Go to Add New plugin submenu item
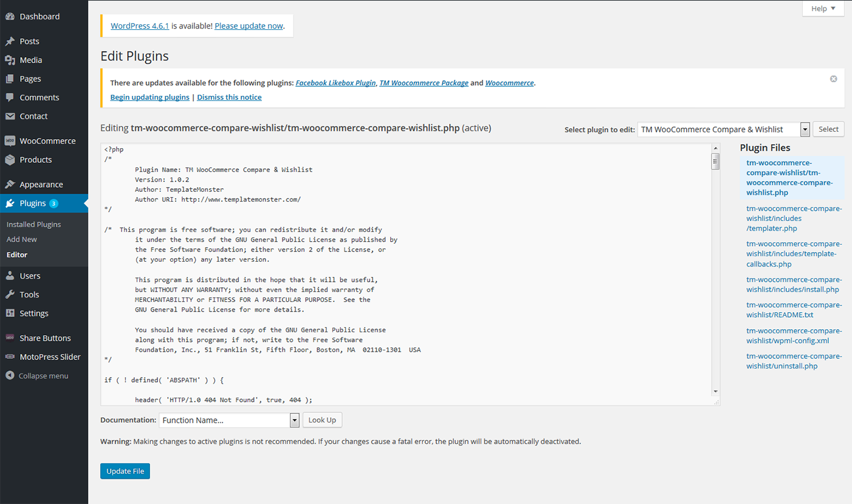This screenshot has height=504, width=852. [22, 239]
